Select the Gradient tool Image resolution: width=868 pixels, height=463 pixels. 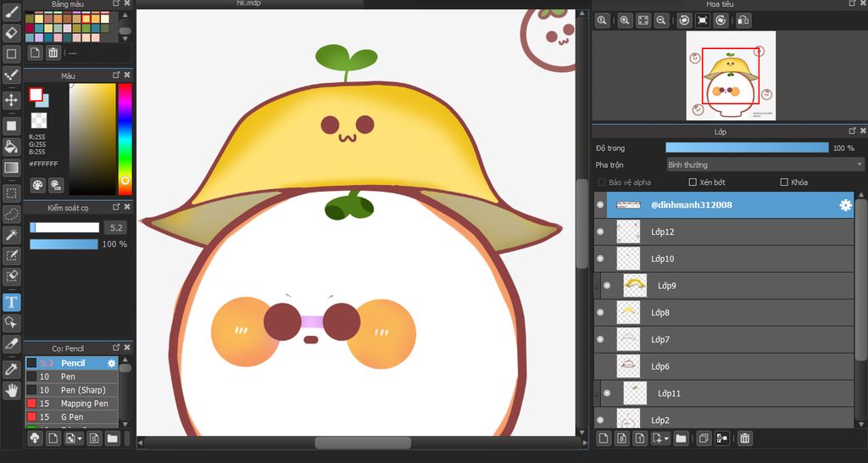point(12,168)
